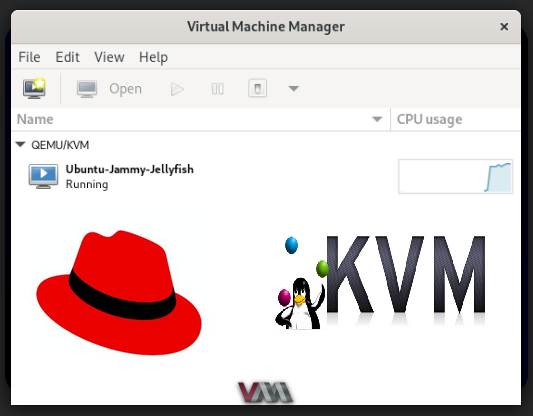Open the shutdown options dropdown arrow

[x=294, y=89]
